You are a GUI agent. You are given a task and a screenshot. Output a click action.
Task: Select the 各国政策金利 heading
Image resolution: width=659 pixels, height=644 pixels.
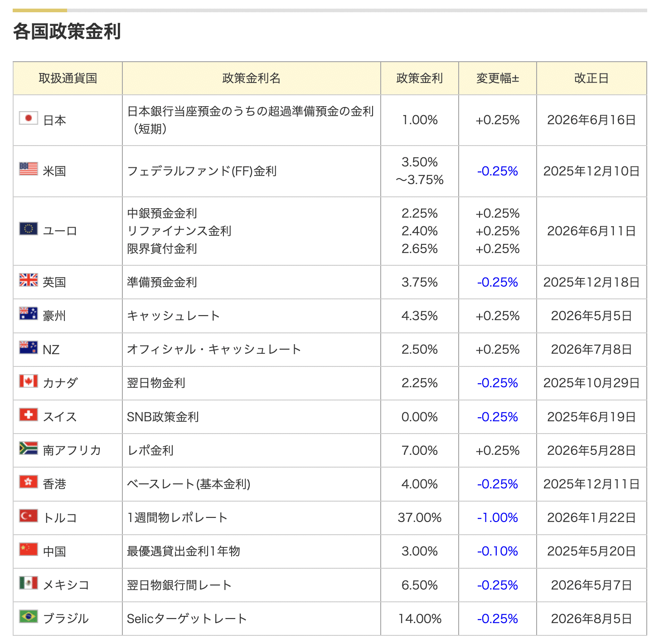67,31
